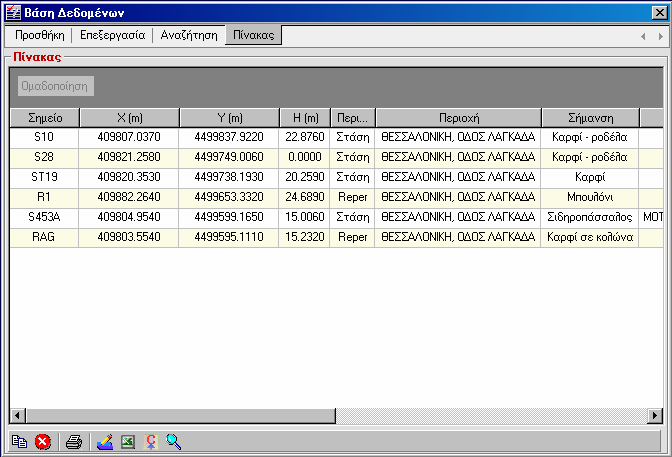Screen dimensions: 672x457
Task: Click the Ομαδοποίηση button
Action: click(56, 86)
